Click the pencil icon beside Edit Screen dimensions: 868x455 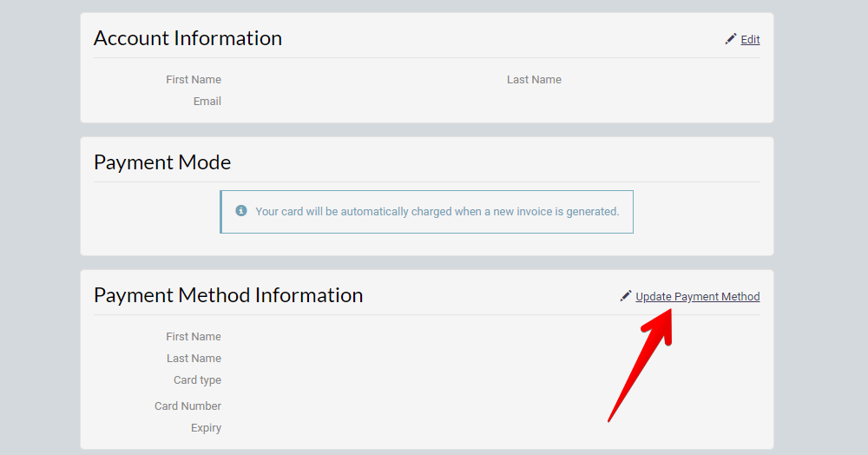731,39
